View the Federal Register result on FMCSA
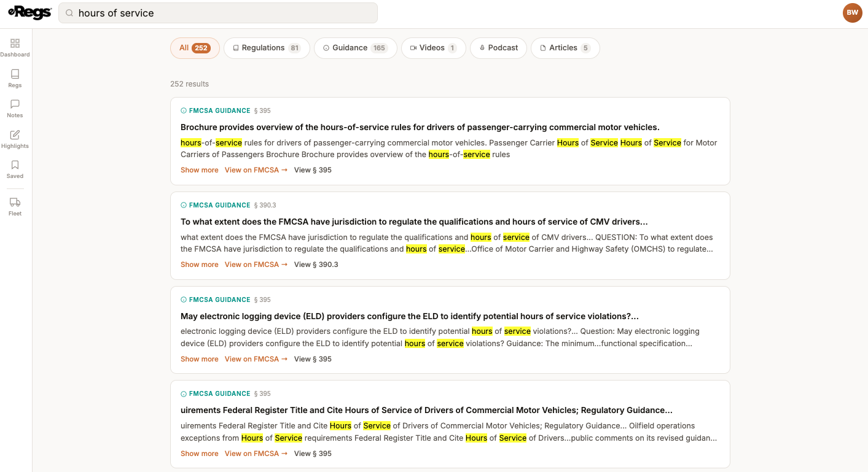 pyautogui.click(x=256, y=454)
